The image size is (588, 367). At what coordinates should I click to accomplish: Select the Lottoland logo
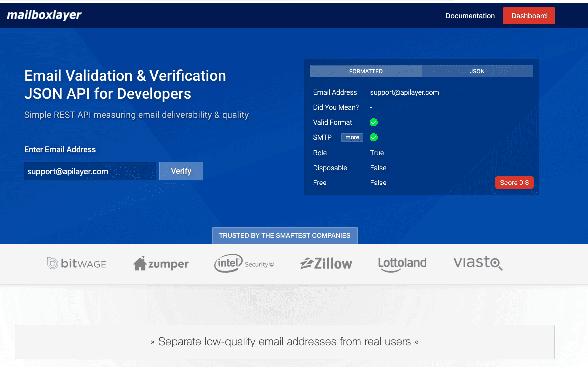pyautogui.click(x=402, y=263)
